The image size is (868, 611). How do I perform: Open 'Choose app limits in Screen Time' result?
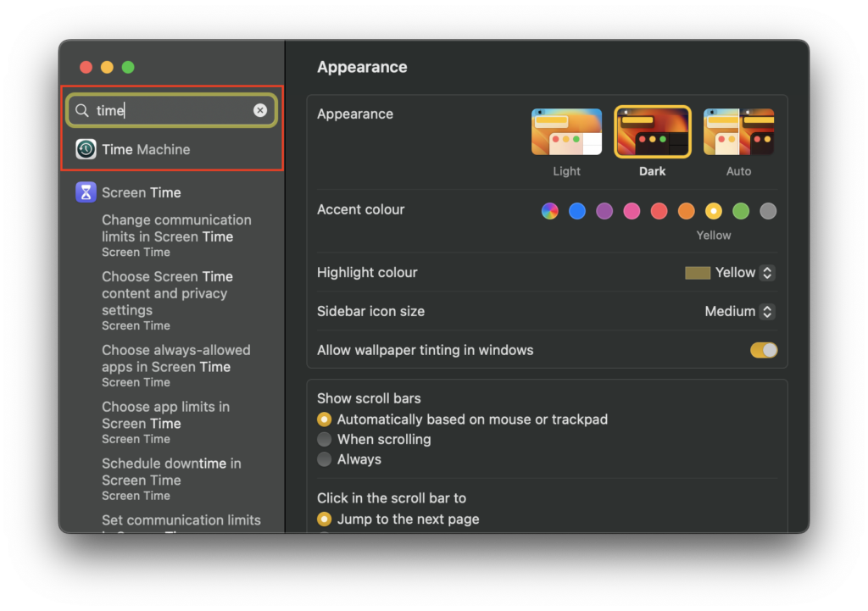(x=165, y=415)
